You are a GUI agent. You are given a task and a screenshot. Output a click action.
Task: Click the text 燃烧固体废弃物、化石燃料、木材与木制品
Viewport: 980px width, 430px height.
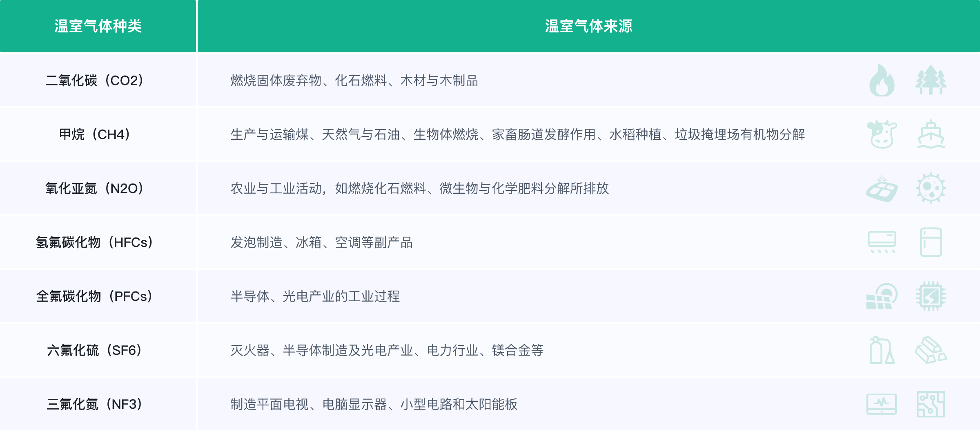(x=354, y=81)
